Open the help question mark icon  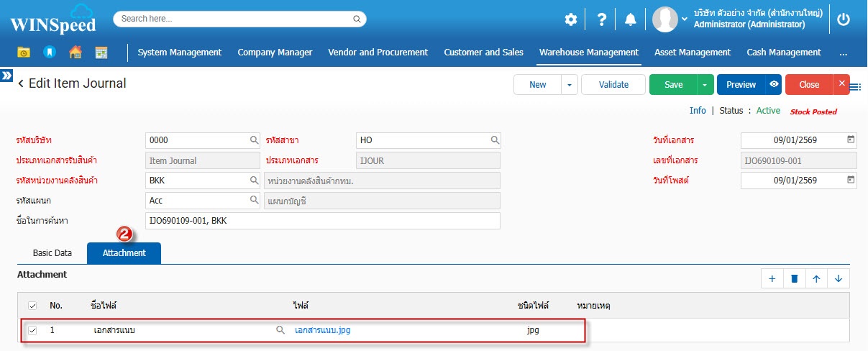click(601, 19)
